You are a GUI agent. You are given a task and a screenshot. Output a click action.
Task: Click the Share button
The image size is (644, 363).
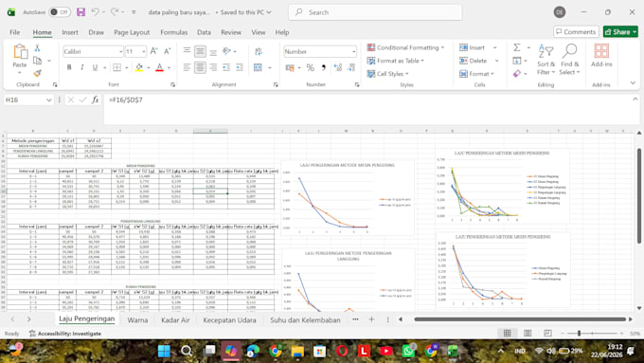click(620, 31)
